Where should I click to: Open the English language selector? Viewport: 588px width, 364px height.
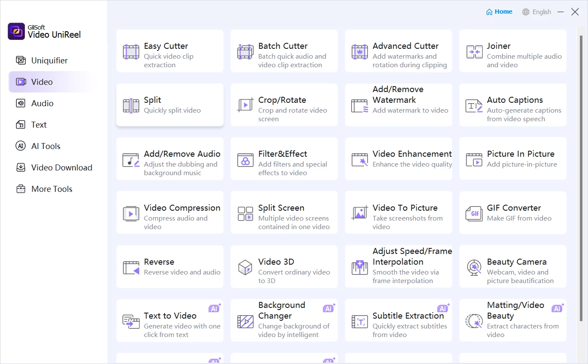pyautogui.click(x=537, y=12)
